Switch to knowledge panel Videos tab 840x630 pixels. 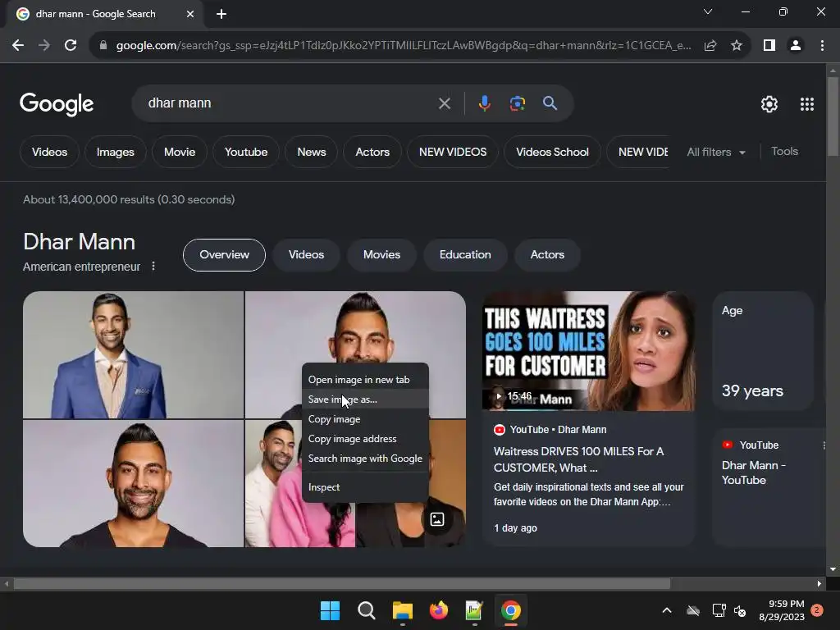click(x=306, y=255)
